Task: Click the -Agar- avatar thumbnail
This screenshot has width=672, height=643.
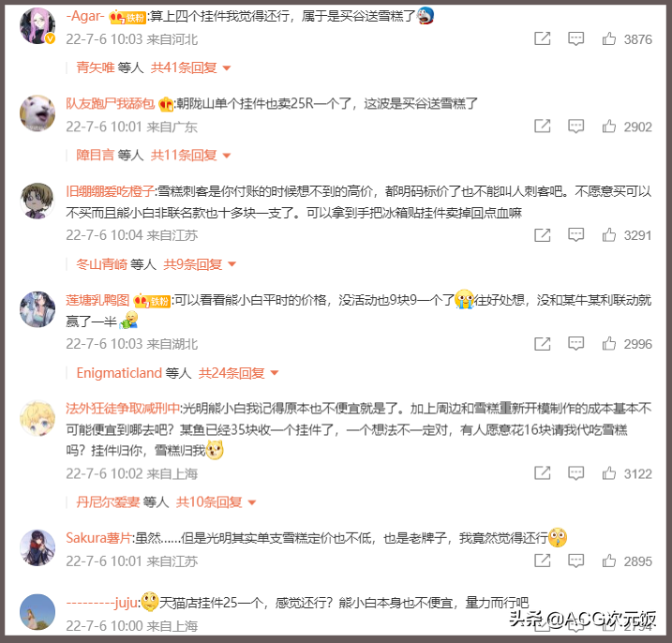Action: pos(37,25)
